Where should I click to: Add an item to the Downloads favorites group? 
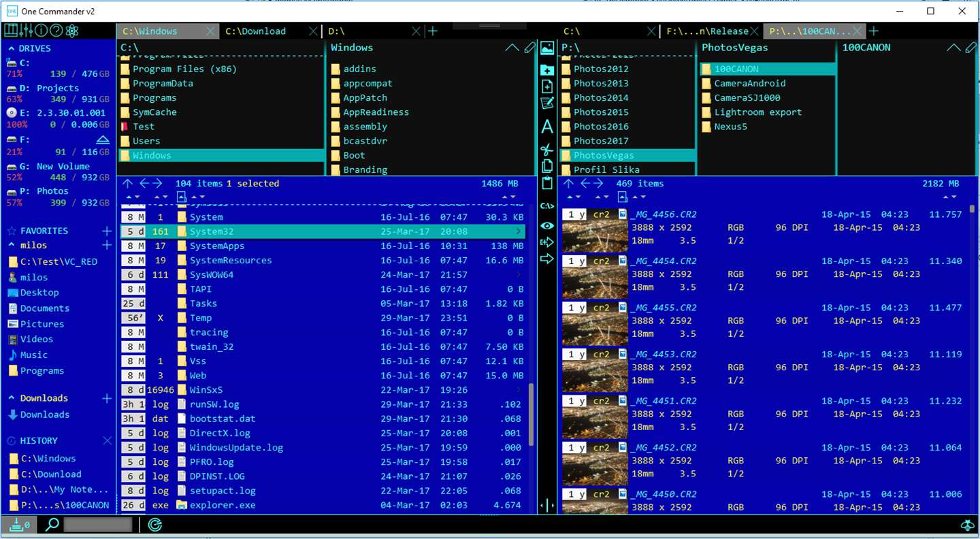(107, 398)
